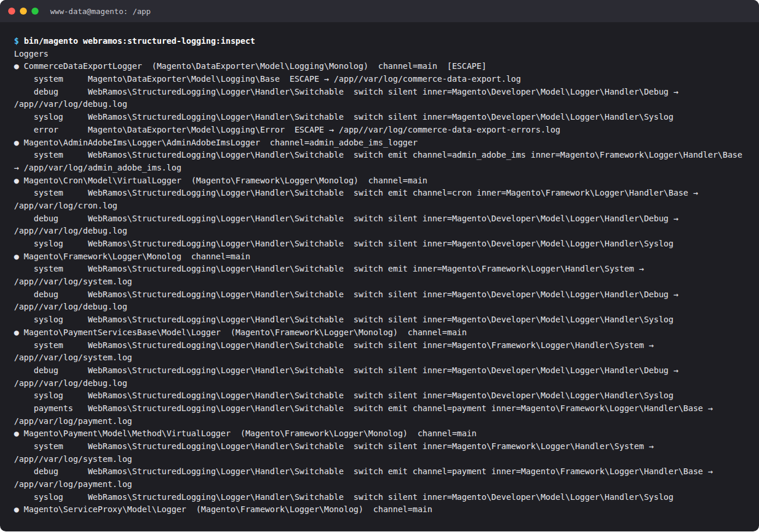Click the channel=cron text
The image size is (759, 532).
[x=442, y=193]
